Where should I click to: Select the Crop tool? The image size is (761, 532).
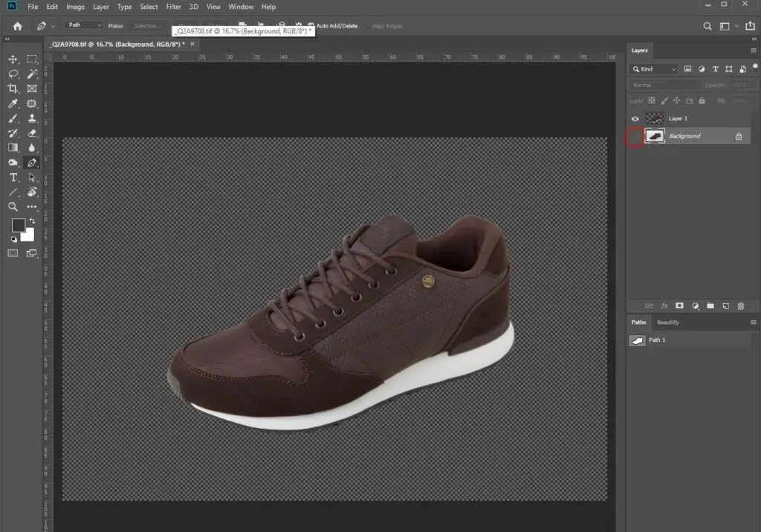pos(13,88)
